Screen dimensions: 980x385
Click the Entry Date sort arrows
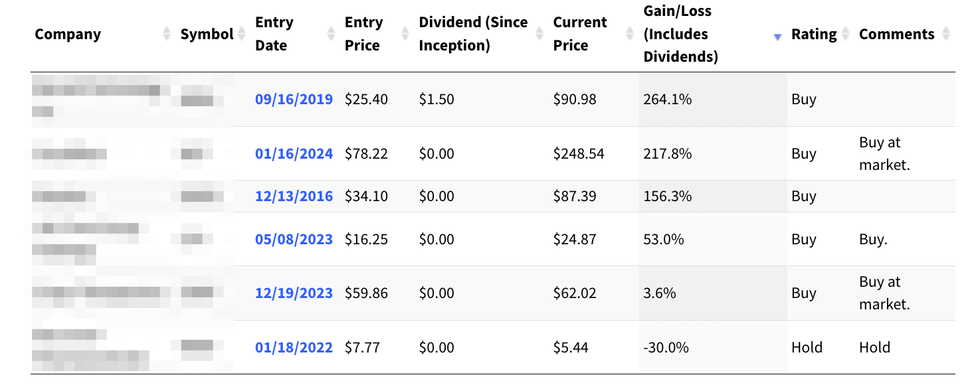[x=332, y=34]
